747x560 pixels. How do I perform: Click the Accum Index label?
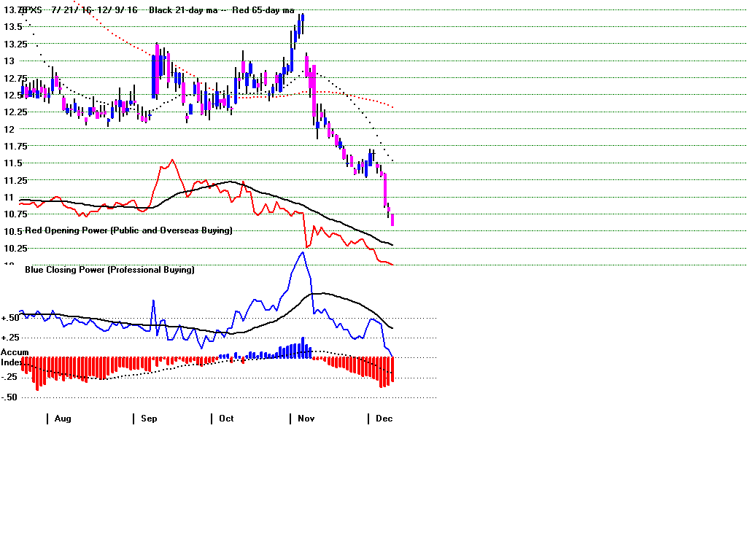coord(15,357)
